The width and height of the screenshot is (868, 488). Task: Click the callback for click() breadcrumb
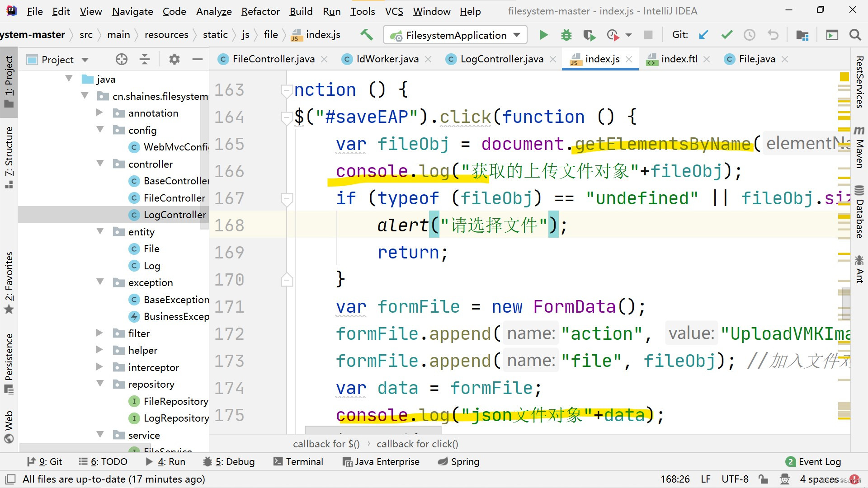pyautogui.click(x=417, y=444)
